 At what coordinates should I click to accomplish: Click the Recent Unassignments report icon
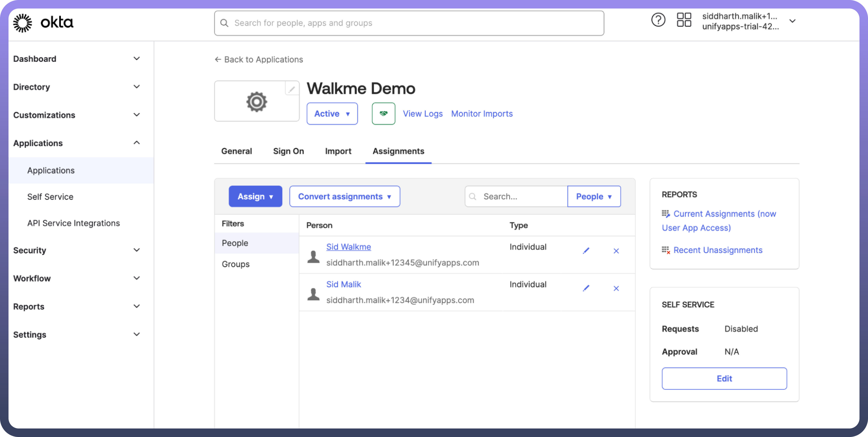click(666, 250)
